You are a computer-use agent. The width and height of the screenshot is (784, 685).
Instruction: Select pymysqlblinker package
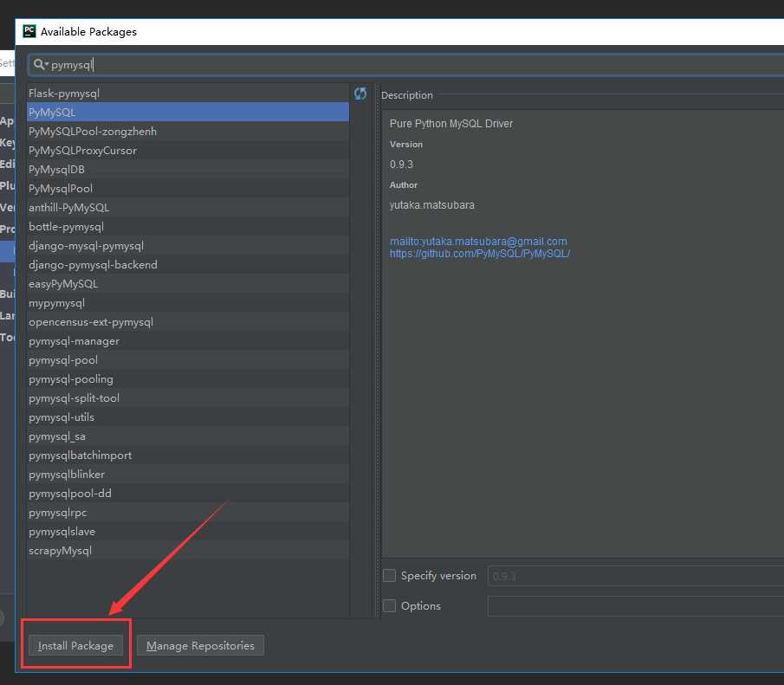click(188, 474)
